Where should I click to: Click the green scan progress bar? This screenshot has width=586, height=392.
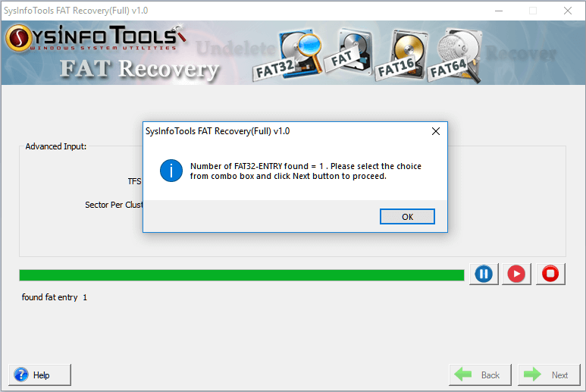242,275
